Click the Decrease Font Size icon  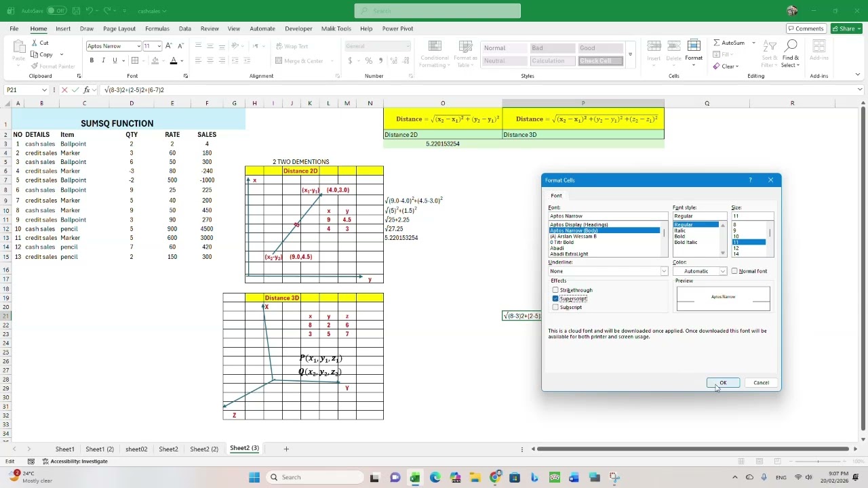coord(180,45)
